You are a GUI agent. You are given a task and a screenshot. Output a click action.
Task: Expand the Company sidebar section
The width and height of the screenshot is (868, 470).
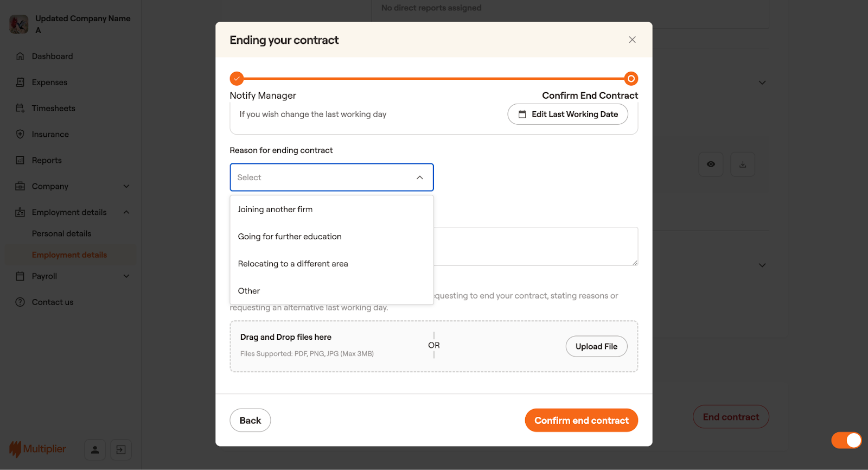pos(126,187)
